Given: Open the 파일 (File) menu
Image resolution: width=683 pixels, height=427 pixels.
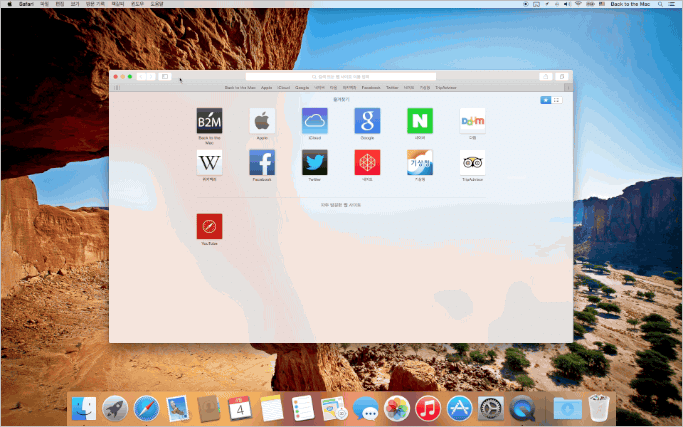Looking at the screenshot, I should click(44, 4).
